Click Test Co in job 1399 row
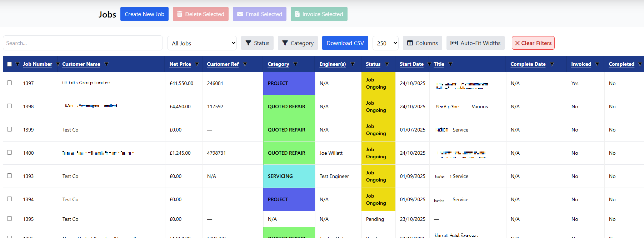This screenshot has width=644, height=238. (x=70, y=130)
